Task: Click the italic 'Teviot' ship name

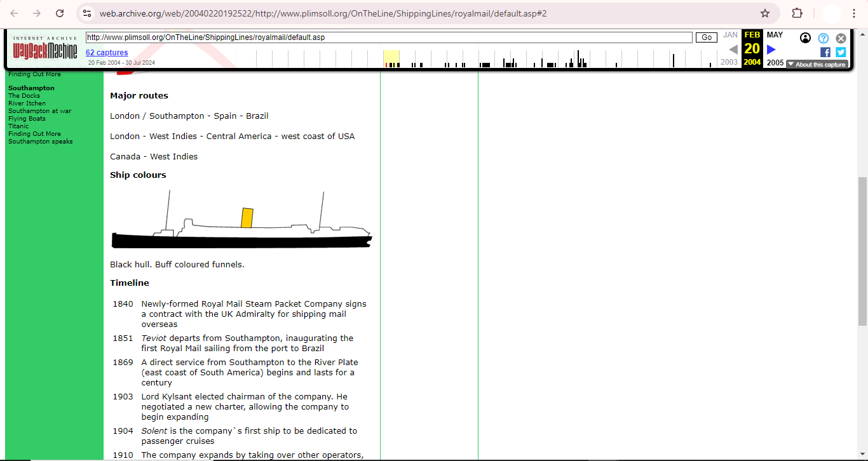Action: pos(154,338)
